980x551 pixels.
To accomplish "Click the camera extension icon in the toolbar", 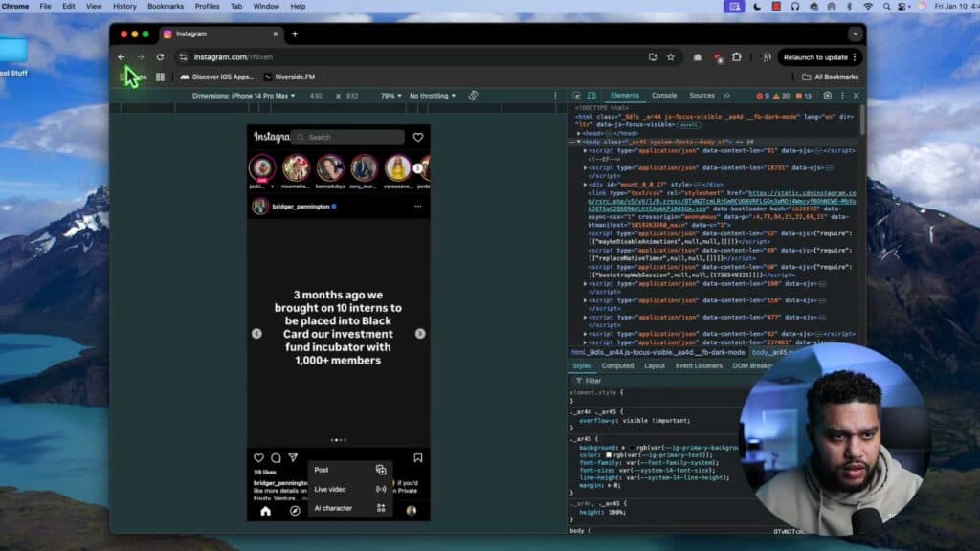I will point(698,57).
